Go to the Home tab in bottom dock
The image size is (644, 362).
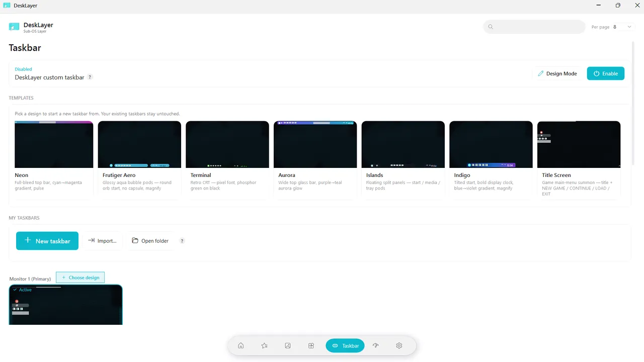point(241,345)
